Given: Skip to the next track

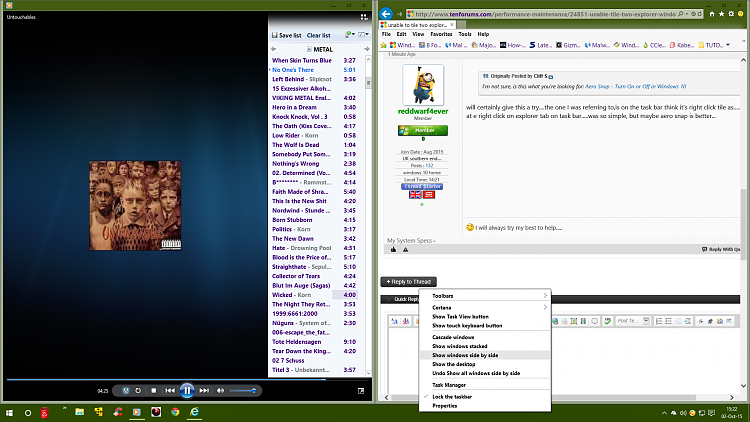Looking at the screenshot, I should point(204,390).
